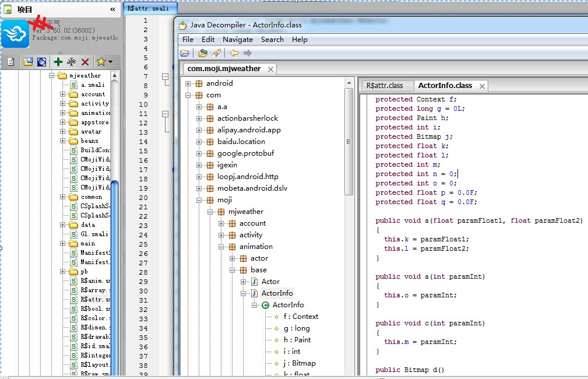This screenshot has height=379, width=588.
Task: Go back with the yellow left arrow
Action: pyautogui.click(x=234, y=53)
